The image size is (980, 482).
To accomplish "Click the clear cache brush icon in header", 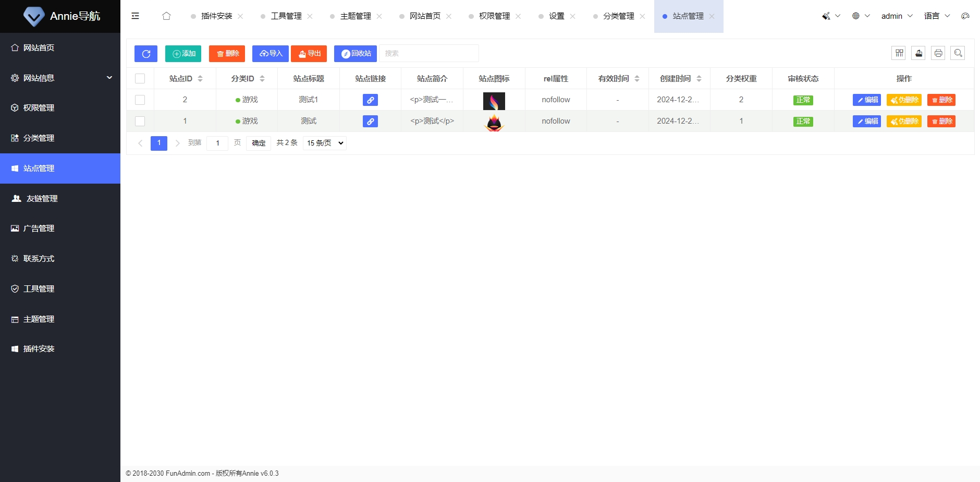I will click(x=826, y=16).
